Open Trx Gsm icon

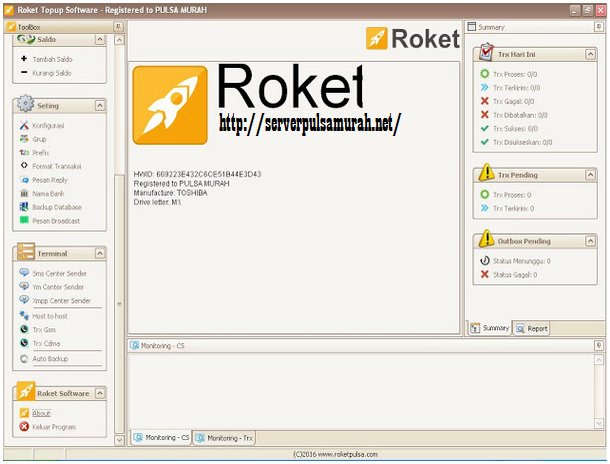pos(24,329)
